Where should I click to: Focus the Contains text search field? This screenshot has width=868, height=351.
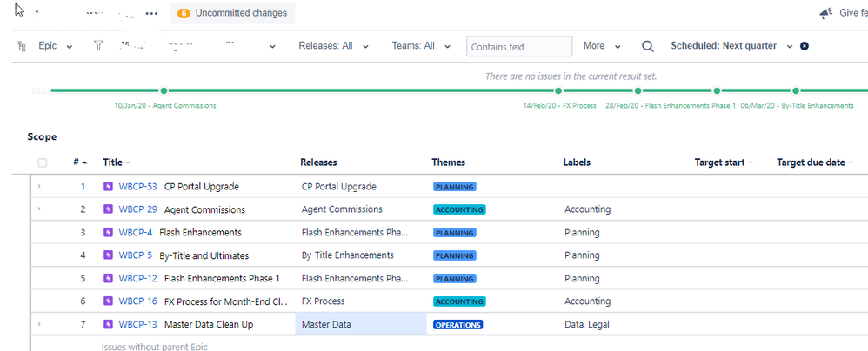click(519, 46)
